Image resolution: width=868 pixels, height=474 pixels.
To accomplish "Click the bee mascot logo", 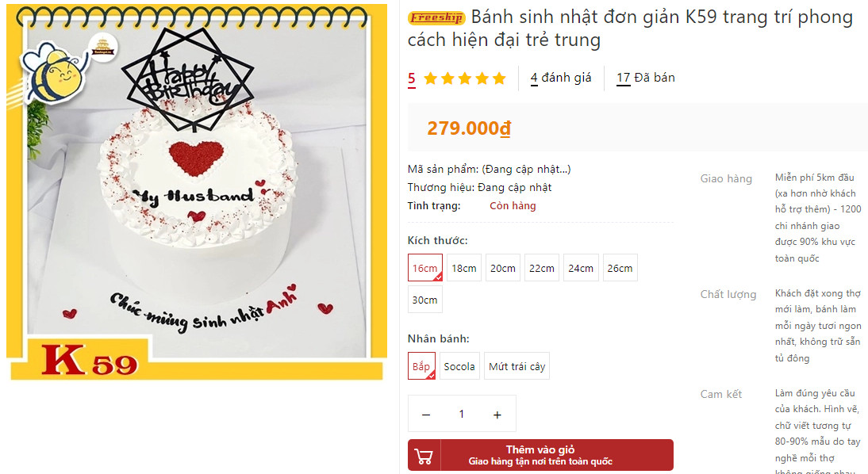I will pos(54,73).
